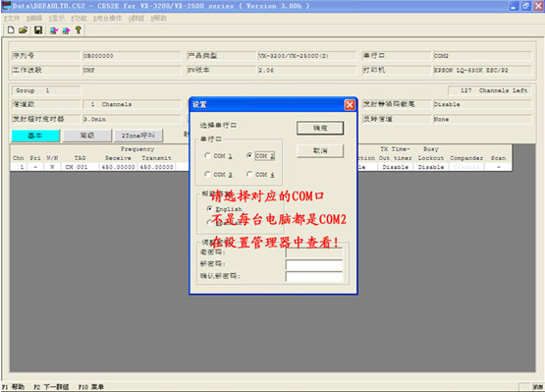Click the Receive frequency 450.00000 cell
Image resolution: width=545 pixels, height=392 pixels.
pyautogui.click(x=118, y=167)
